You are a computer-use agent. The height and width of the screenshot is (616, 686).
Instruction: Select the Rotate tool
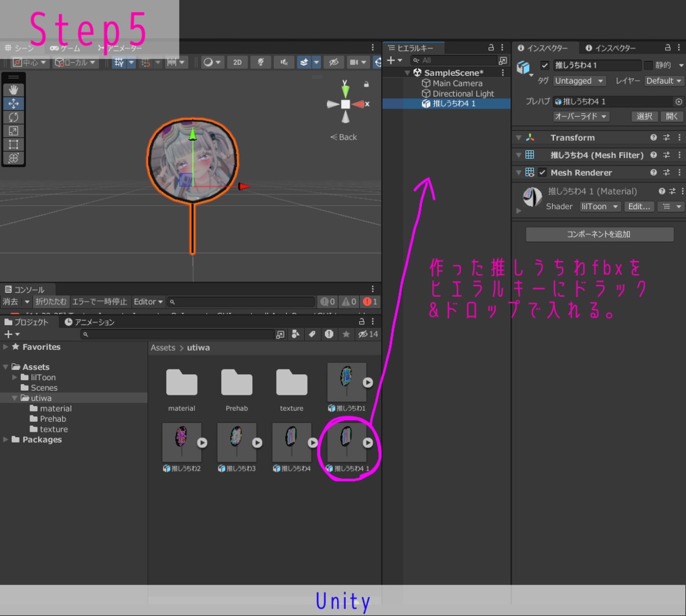click(x=13, y=117)
